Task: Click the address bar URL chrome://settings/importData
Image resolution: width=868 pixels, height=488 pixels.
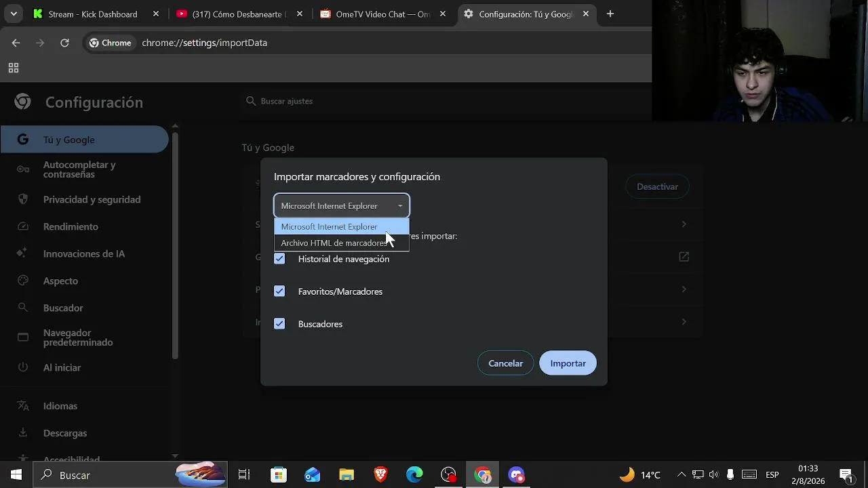Action: coord(204,43)
